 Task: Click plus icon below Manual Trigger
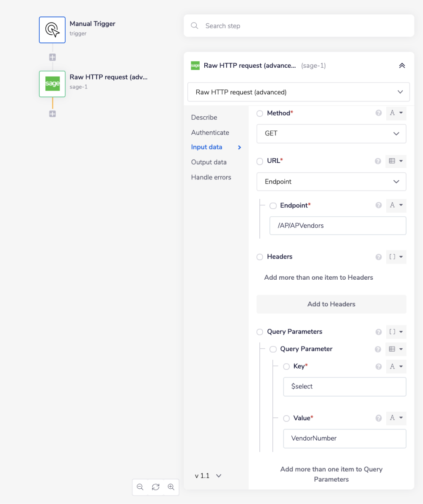pos(52,57)
